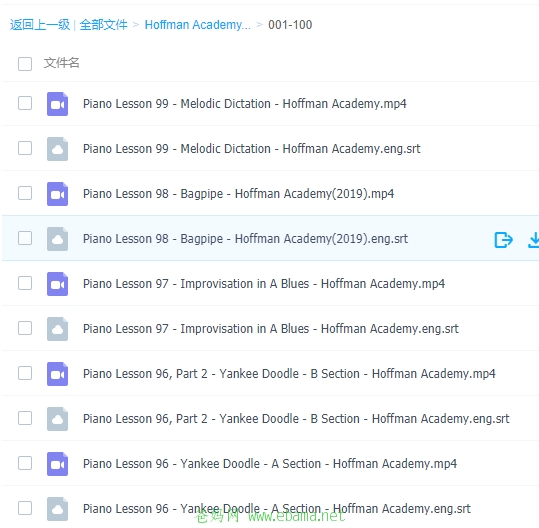Viewport: 539px width, 528px height.
Task: Click file icon for Lesson 99 Melodic Dictation eng.srt
Action: (57, 149)
